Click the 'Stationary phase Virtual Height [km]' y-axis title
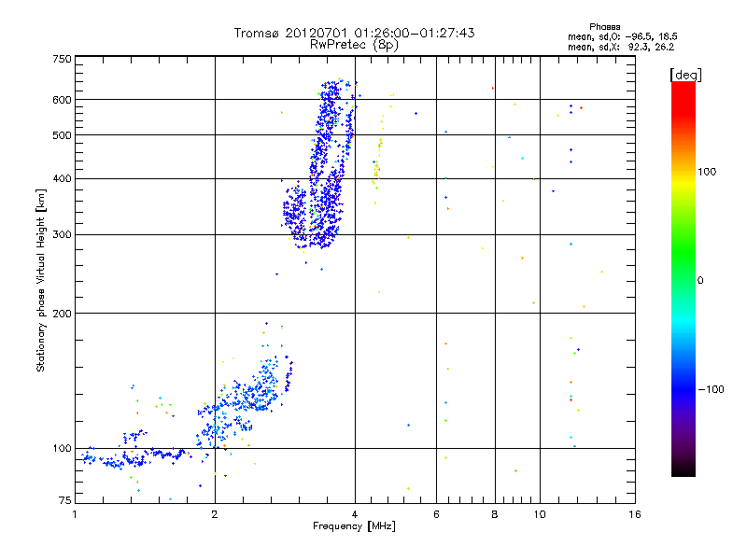This screenshot has width=747, height=560. [40, 280]
